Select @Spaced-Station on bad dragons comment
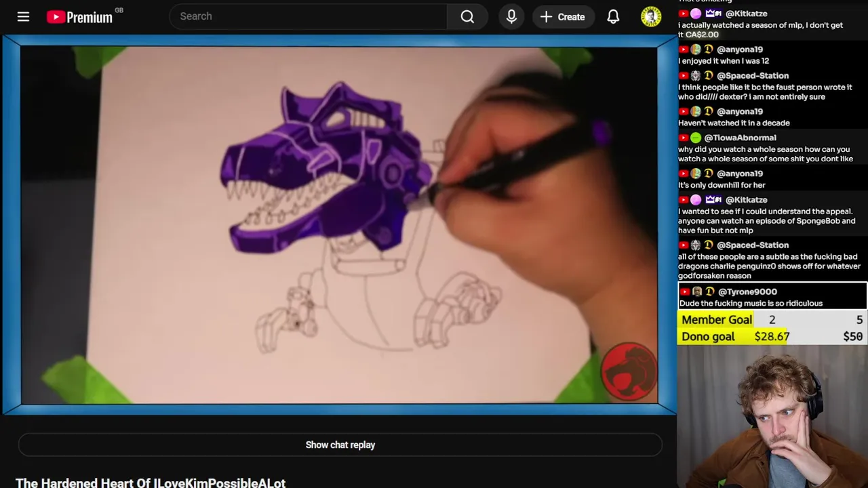 753,245
